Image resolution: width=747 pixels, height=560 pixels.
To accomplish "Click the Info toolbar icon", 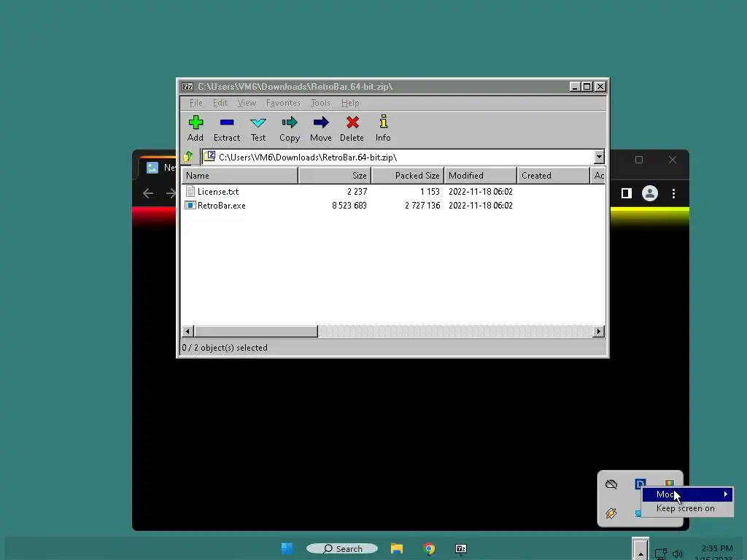I will coord(383,122).
